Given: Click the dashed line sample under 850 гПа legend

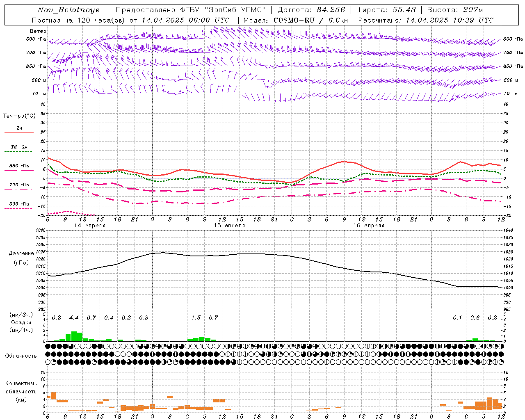Looking at the screenshot, I should (x=19, y=170).
